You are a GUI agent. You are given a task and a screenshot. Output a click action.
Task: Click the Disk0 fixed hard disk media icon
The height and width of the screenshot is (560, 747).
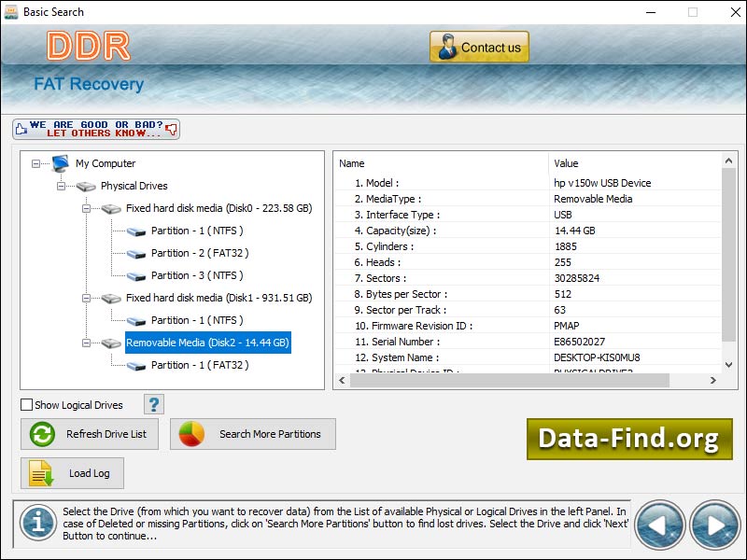point(112,208)
